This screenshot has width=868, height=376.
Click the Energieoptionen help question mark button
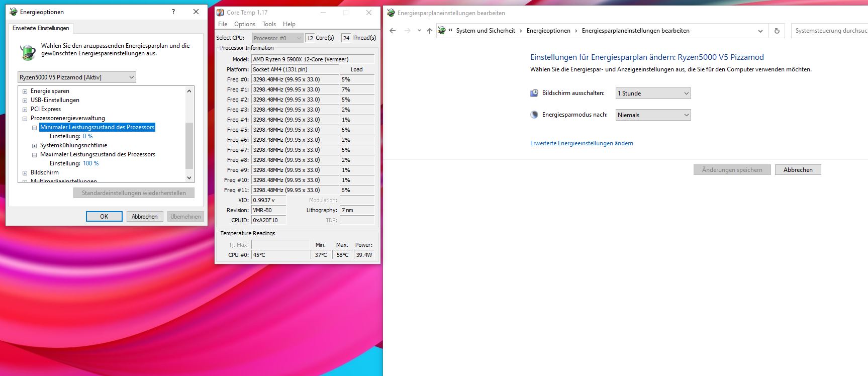click(173, 12)
